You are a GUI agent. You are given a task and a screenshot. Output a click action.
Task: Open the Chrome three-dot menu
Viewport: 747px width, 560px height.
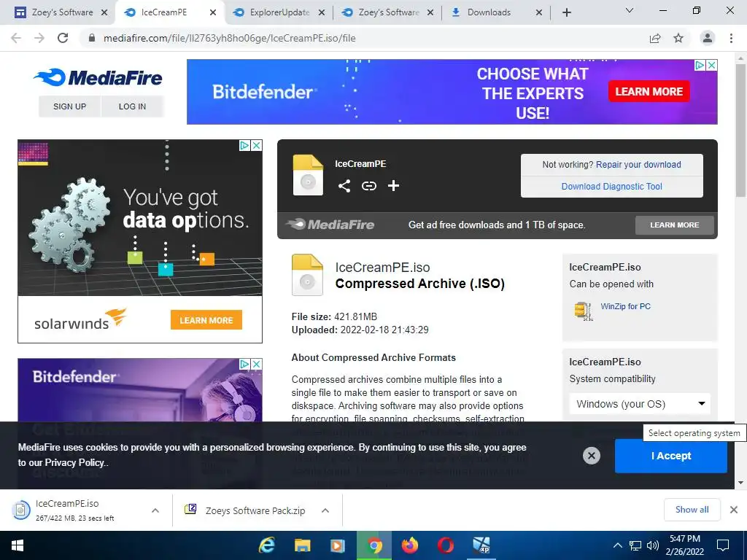tap(731, 38)
